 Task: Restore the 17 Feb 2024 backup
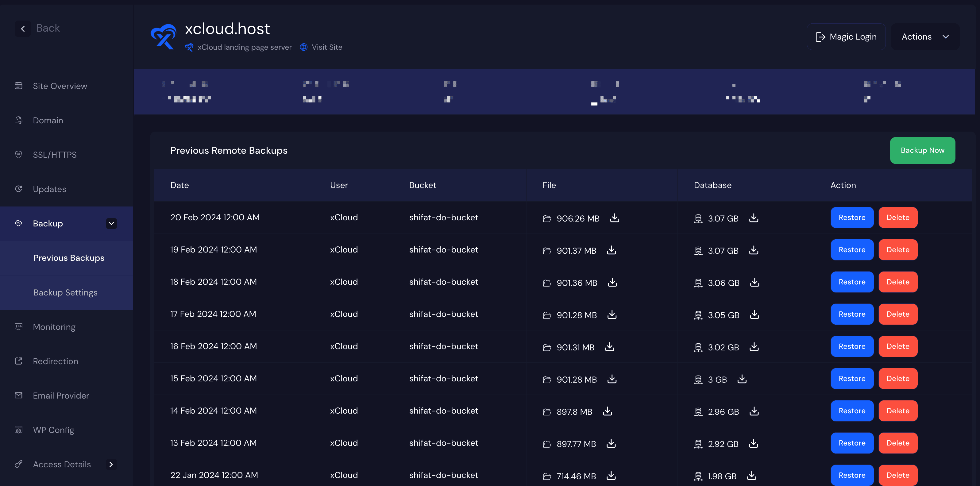[x=852, y=314]
